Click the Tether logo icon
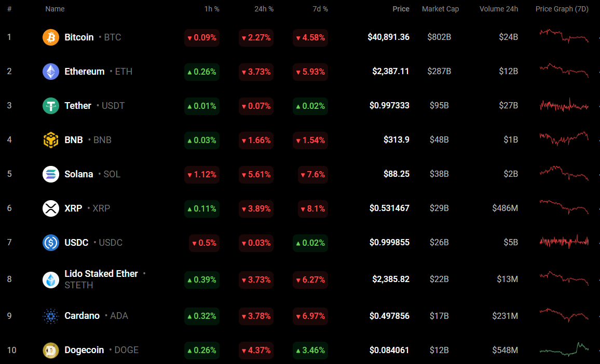 click(x=51, y=106)
